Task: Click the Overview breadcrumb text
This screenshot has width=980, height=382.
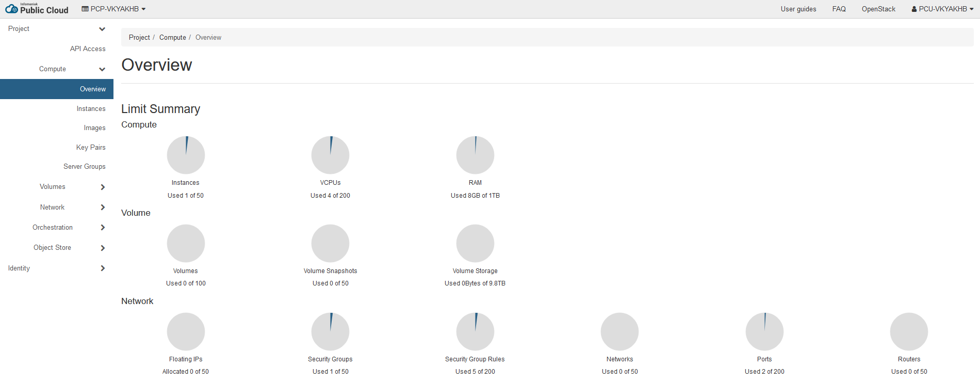Action: [x=208, y=37]
